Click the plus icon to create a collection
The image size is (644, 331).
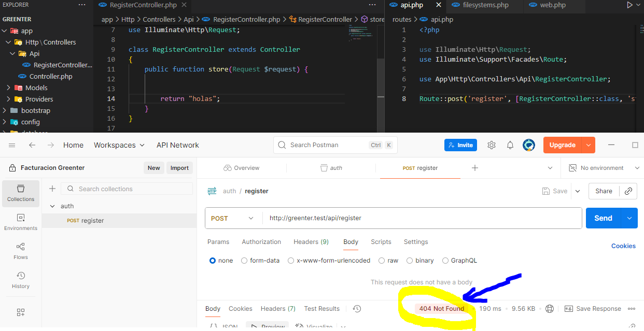(52, 189)
